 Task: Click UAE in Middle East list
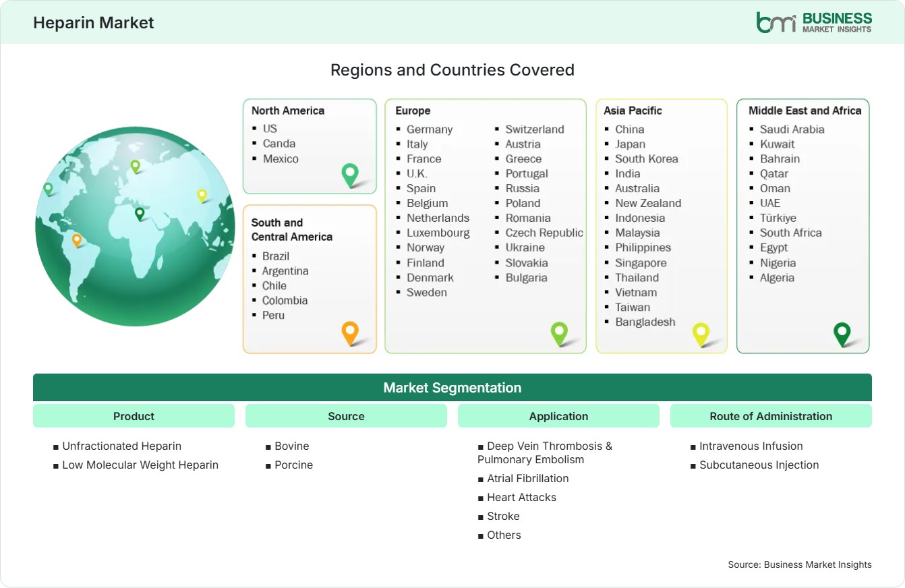(770, 203)
